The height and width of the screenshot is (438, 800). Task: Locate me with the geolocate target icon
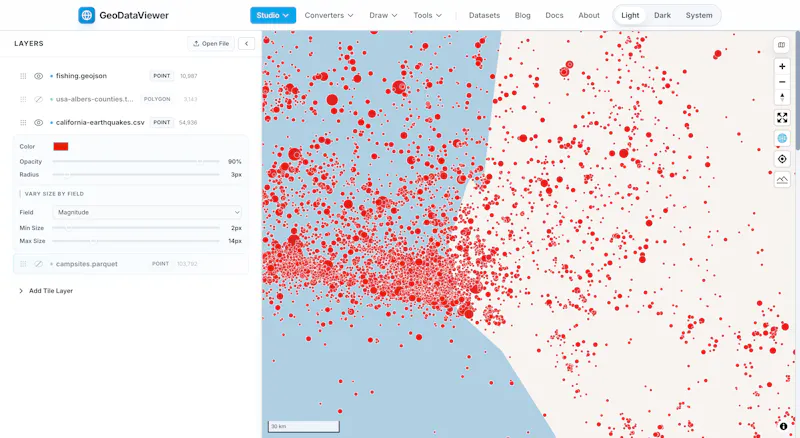tap(782, 159)
